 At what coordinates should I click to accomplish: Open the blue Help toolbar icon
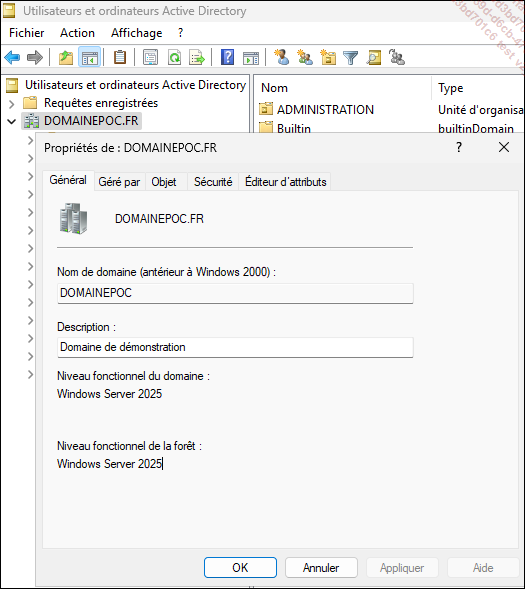pyautogui.click(x=227, y=57)
